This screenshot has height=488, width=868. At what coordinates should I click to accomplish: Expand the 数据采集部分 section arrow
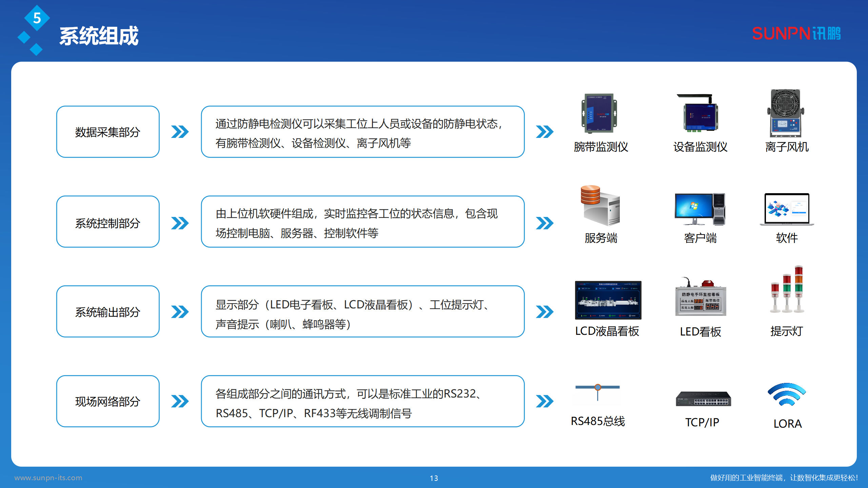pyautogui.click(x=180, y=132)
